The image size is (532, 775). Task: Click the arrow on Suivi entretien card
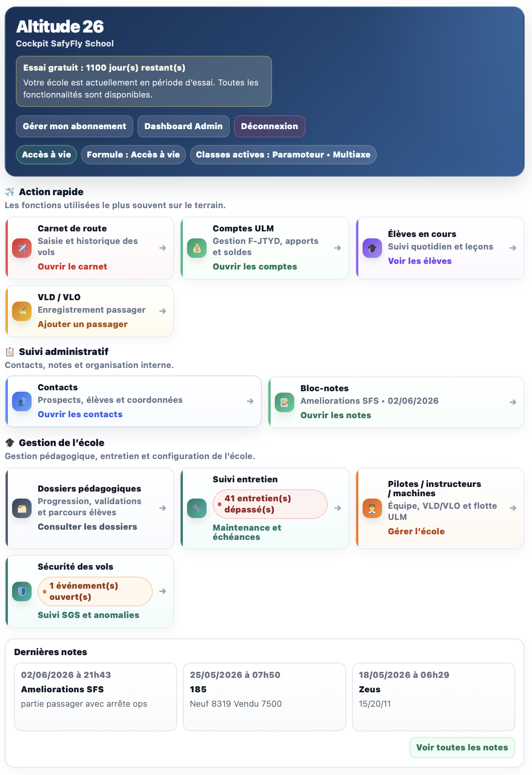click(338, 508)
